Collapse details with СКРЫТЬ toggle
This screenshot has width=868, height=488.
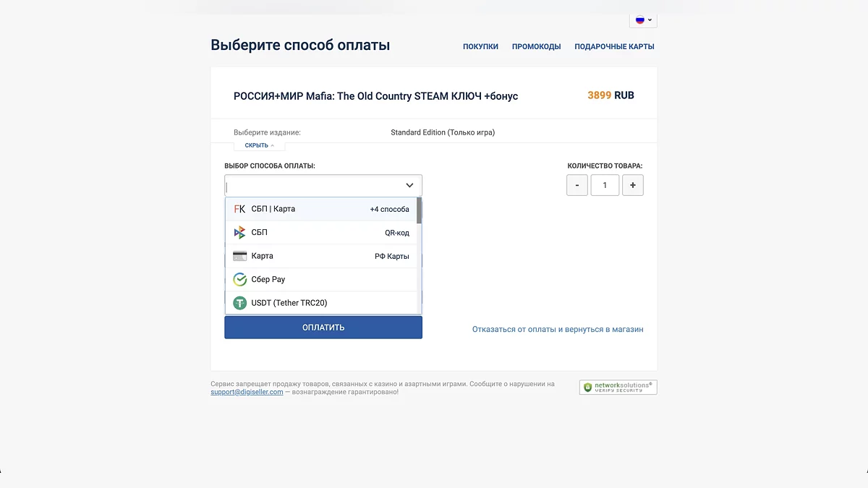260,145
